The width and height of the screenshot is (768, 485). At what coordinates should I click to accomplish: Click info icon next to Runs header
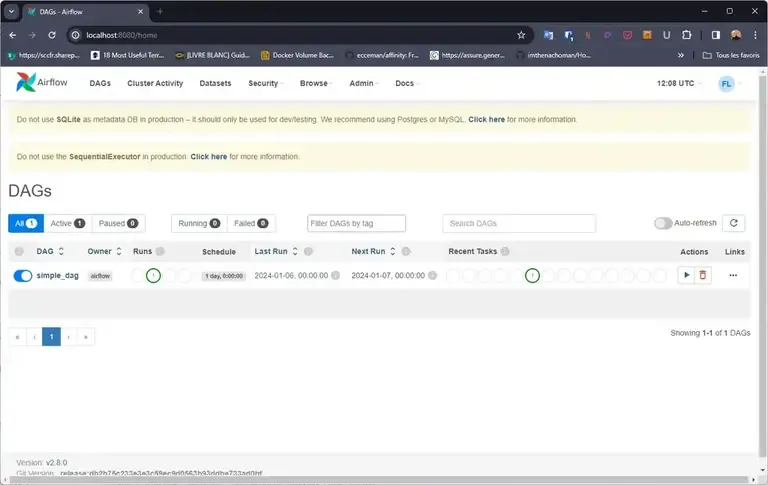coord(160,251)
